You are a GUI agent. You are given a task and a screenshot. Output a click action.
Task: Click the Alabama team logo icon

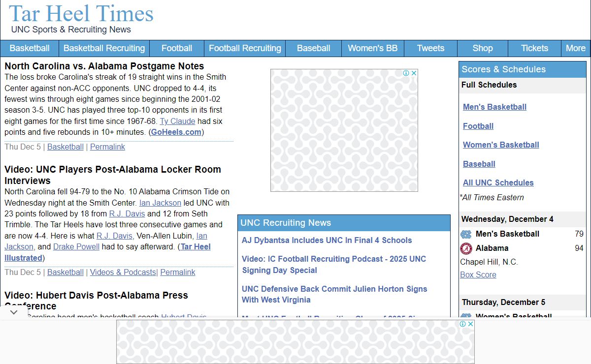click(x=466, y=248)
